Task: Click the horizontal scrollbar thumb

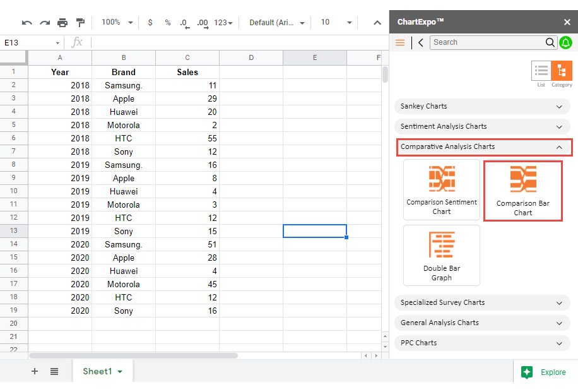Action: [133, 356]
